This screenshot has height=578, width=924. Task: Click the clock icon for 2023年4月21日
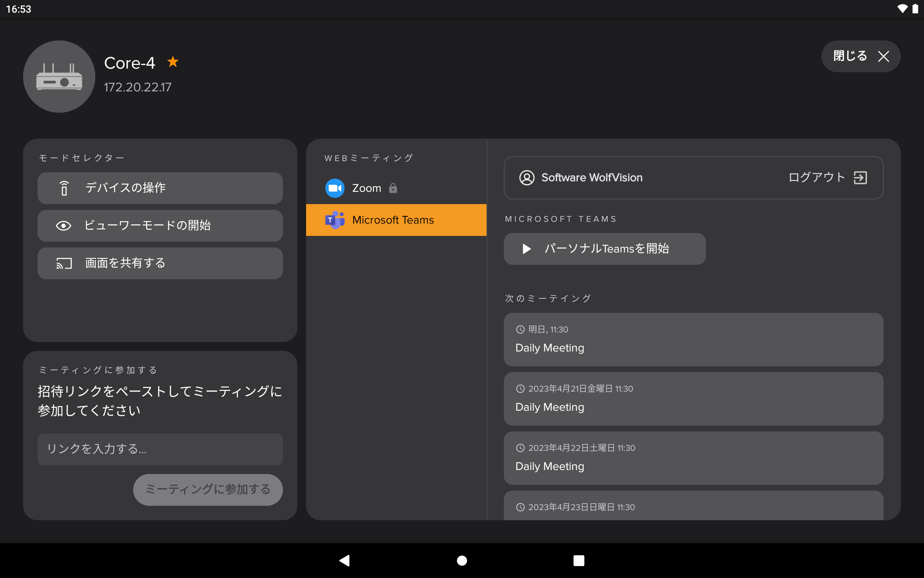click(520, 389)
